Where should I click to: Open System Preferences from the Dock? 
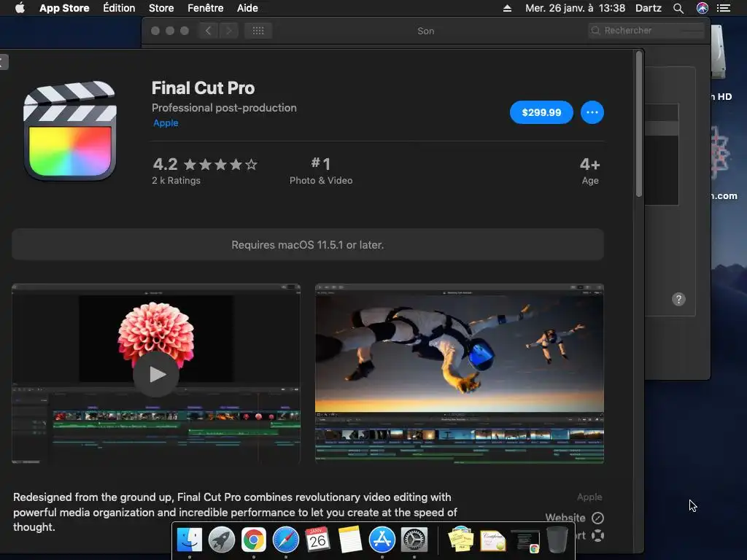pos(414,540)
